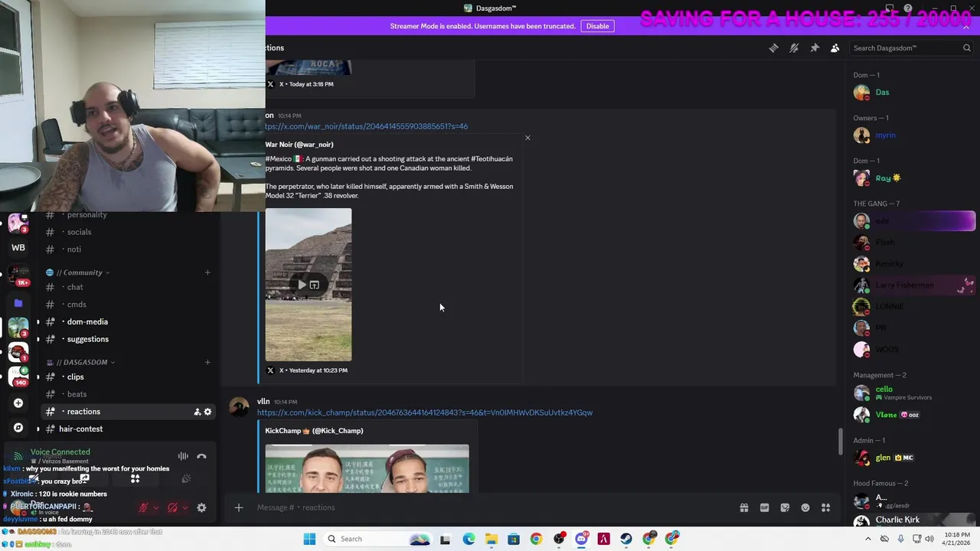
Task: Open the Threads icon in channel header
Action: click(773, 47)
